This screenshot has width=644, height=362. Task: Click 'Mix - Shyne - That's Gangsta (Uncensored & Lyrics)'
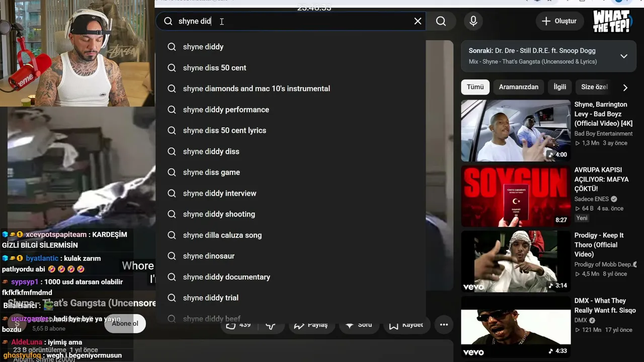(x=533, y=62)
